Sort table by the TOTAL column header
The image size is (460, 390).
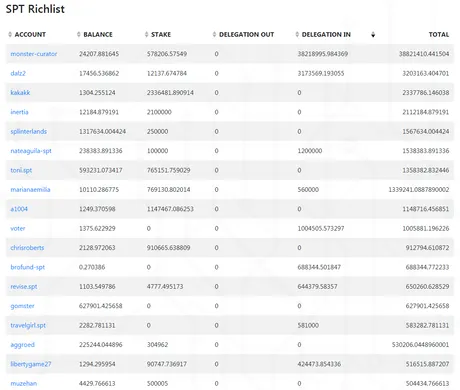coord(439,34)
